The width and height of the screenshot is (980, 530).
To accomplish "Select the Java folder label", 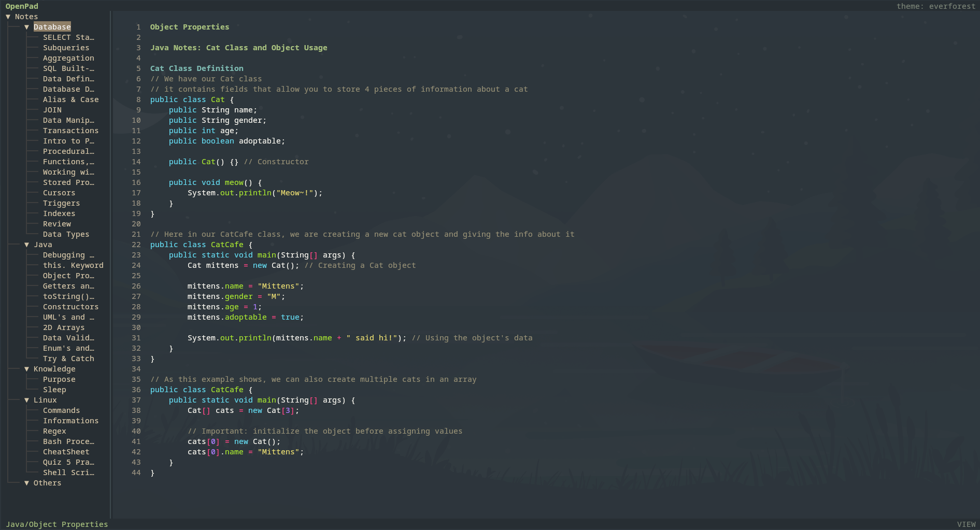I will (43, 245).
